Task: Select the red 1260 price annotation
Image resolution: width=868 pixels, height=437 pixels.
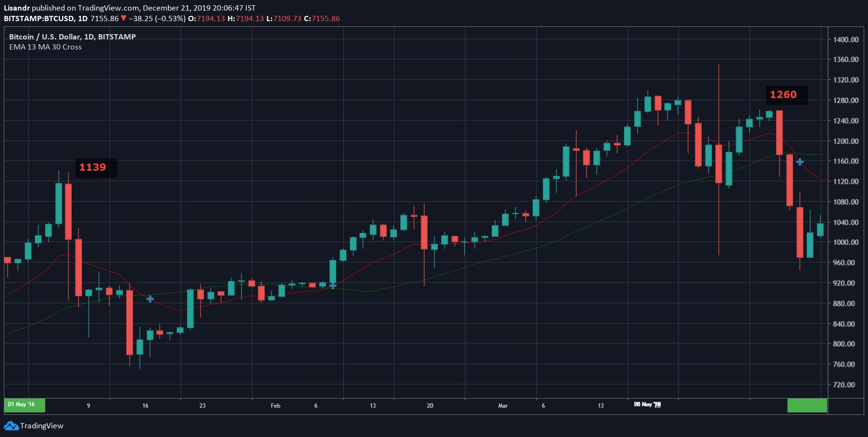Action: [783, 95]
